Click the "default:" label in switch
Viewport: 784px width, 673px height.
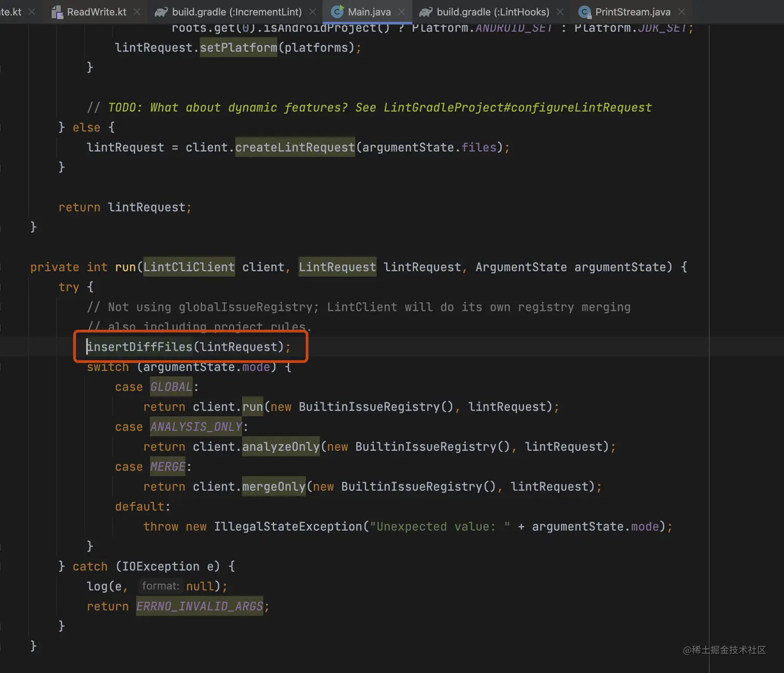point(143,506)
